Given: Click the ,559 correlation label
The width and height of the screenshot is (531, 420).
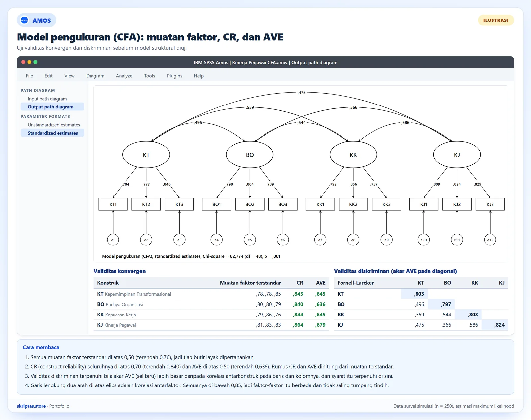Looking at the screenshot, I should click(x=250, y=107).
